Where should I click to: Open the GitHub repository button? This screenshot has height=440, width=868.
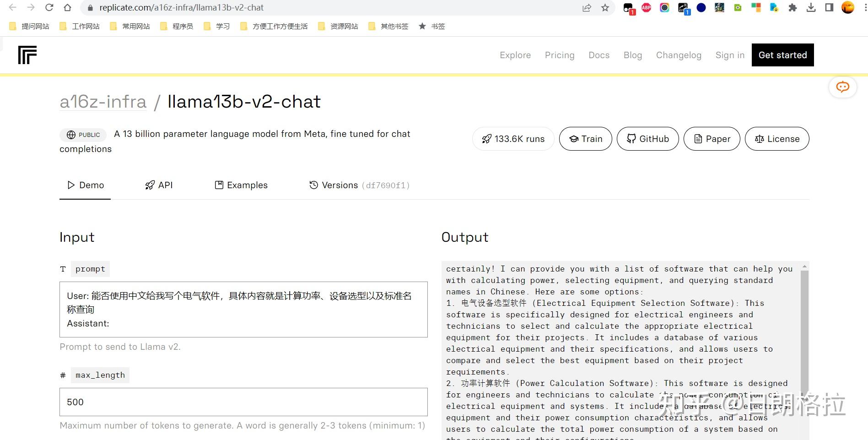pos(647,139)
